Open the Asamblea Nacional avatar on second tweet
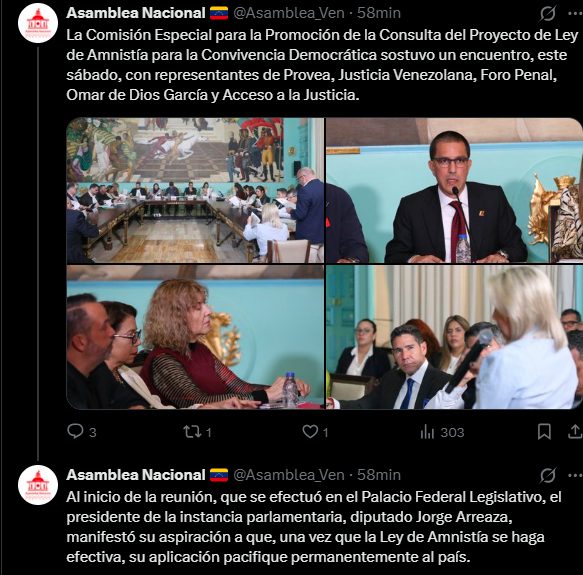 [38, 485]
